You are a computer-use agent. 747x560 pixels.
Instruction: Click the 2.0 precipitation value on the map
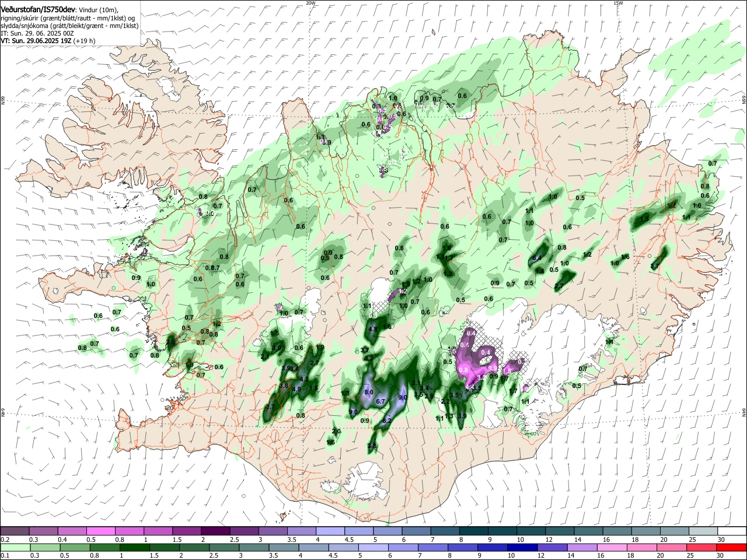(x=336, y=431)
